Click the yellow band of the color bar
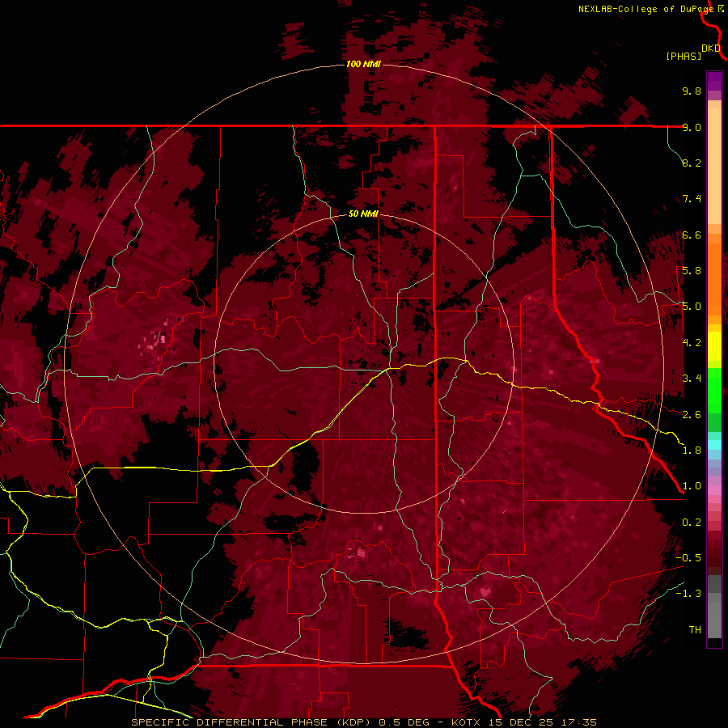 (714, 346)
